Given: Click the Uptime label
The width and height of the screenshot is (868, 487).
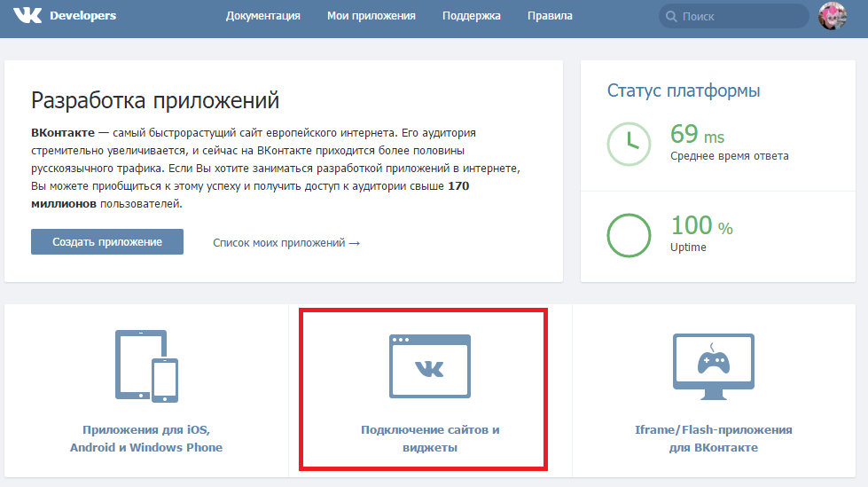Looking at the screenshot, I should click(x=688, y=247).
